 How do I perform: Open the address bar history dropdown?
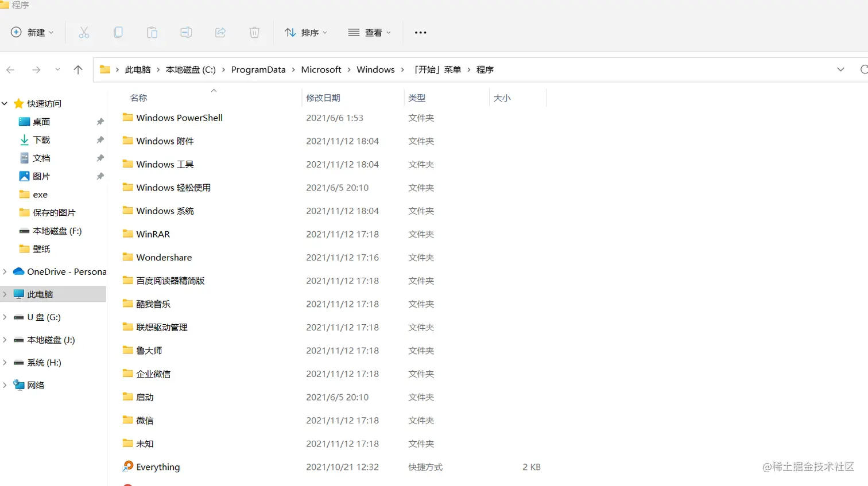840,69
